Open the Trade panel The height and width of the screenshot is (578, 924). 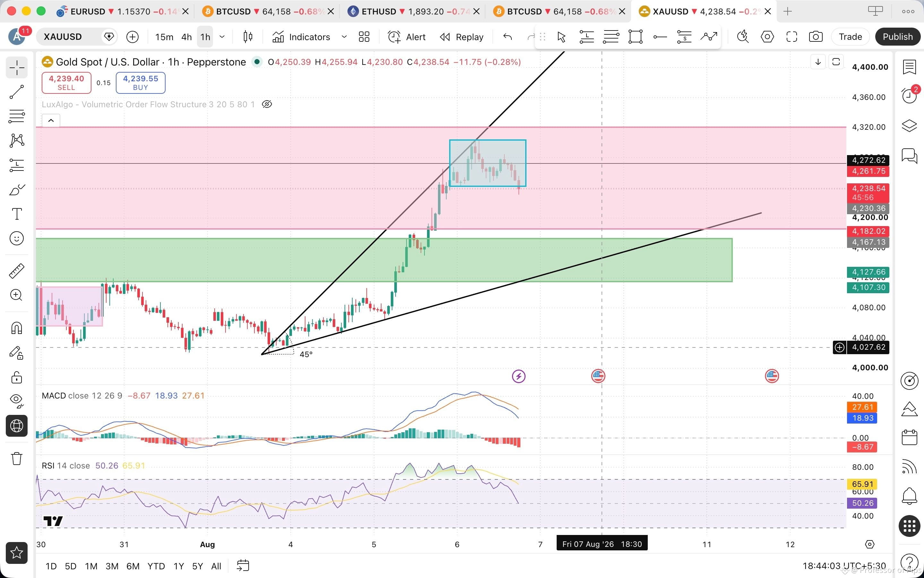850,37
